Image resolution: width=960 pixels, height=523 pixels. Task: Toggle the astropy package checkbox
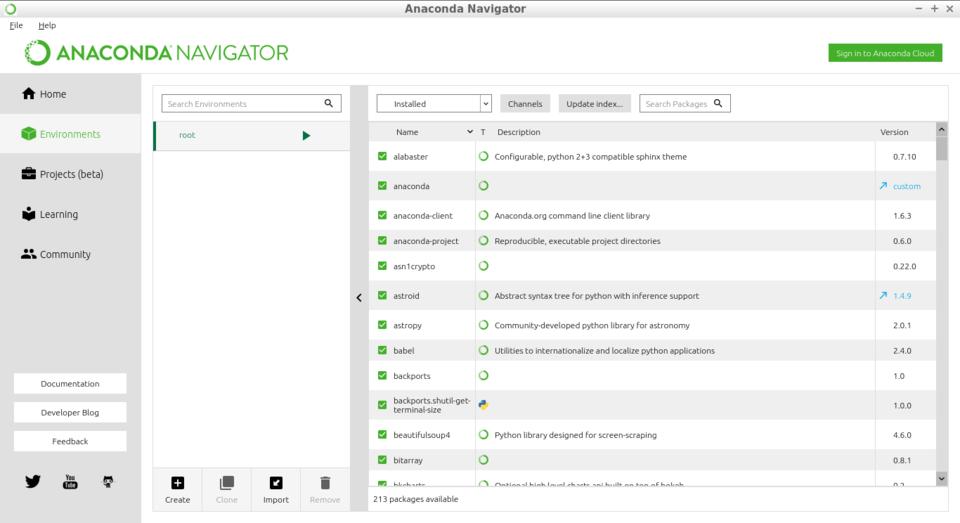[382, 325]
